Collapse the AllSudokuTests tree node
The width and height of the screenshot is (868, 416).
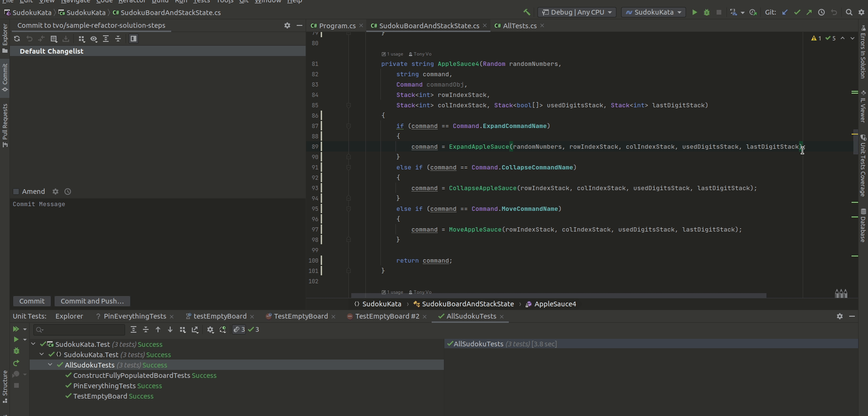pos(50,365)
